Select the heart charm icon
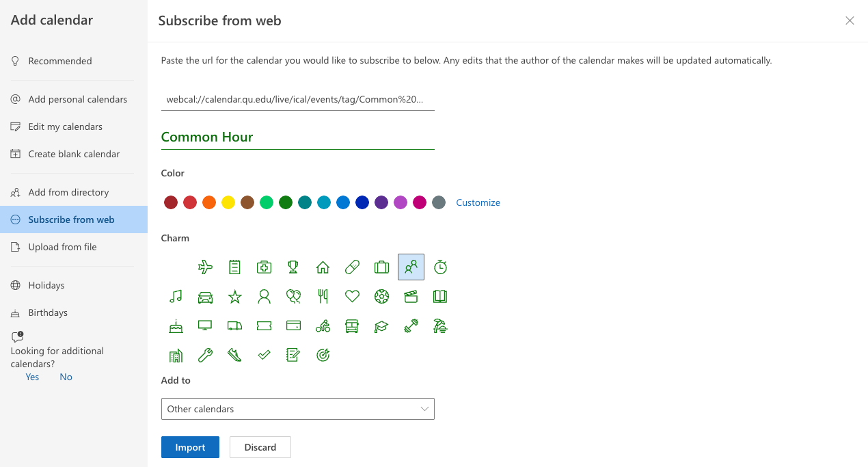868x467 pixels. click(352, 297)
